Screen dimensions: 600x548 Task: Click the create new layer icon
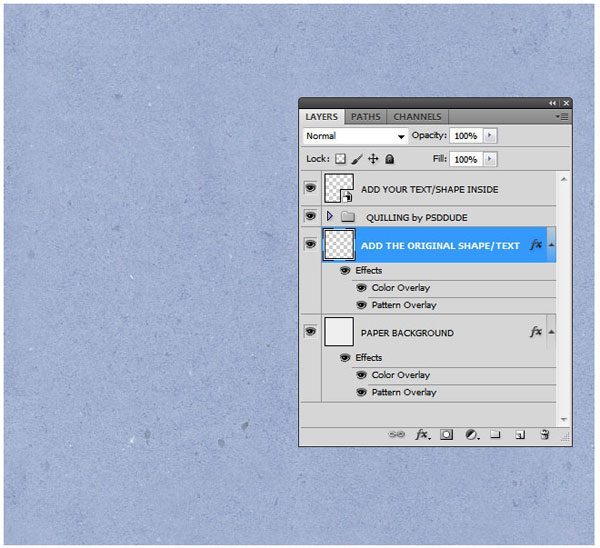coord(520,434)
